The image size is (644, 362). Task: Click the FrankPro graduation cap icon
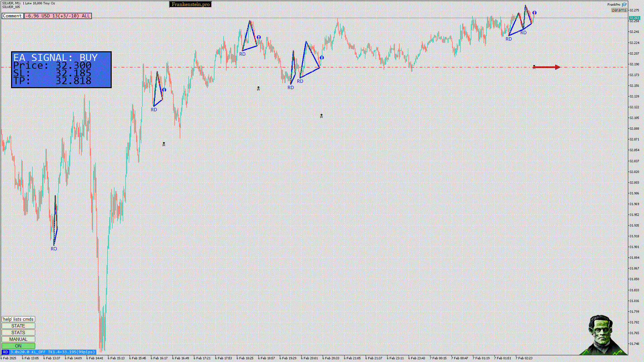624,5
